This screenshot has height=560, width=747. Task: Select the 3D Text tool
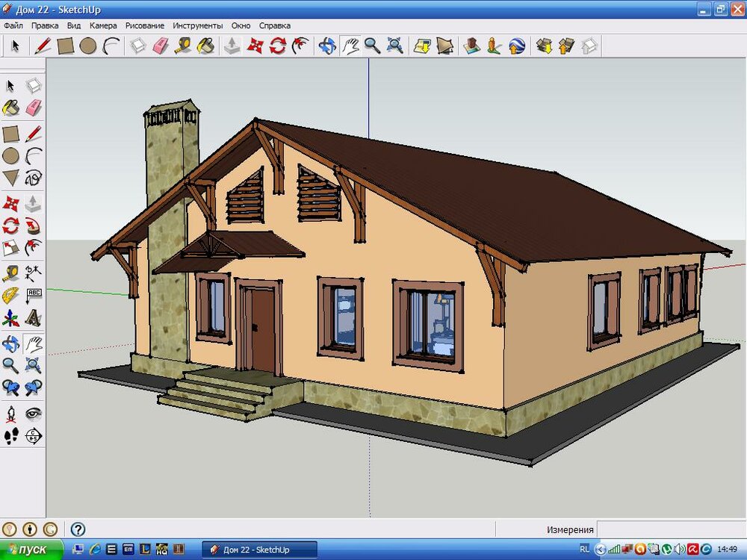tap(34, 319)
